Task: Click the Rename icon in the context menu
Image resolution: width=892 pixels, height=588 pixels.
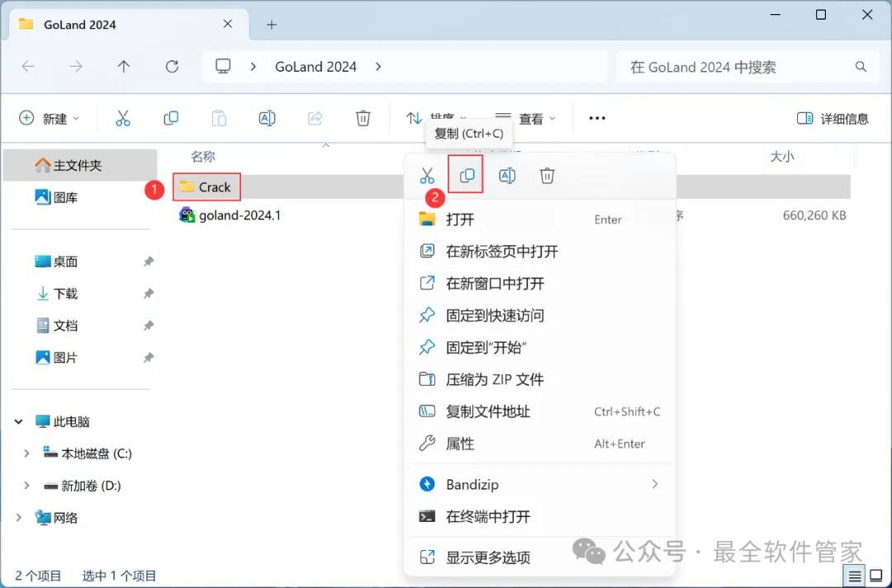Action: pos(507,176)
